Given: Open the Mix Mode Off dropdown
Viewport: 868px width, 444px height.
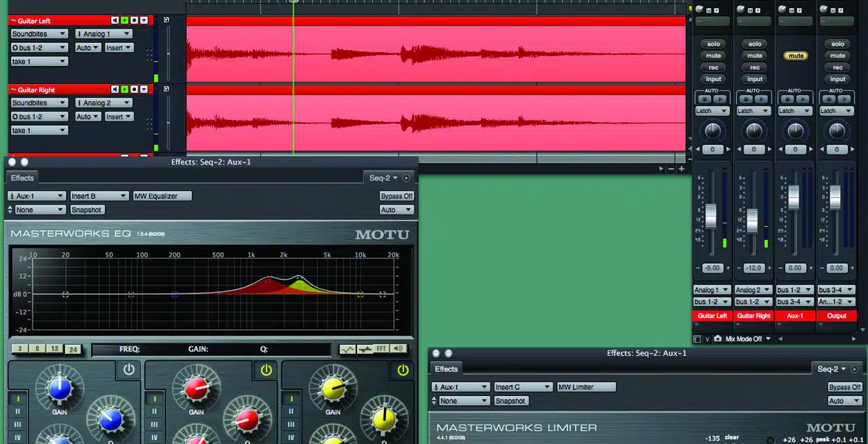Looking at the screenshot, I should coord(749,339).
